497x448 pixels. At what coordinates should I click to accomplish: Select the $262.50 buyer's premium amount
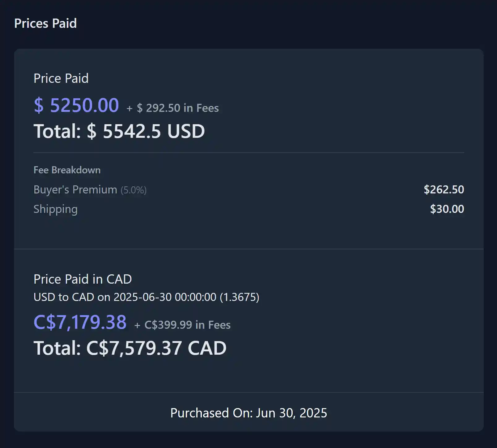(x=444, y=190)
